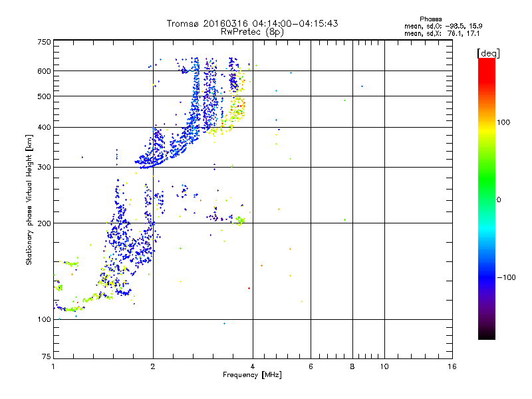Click the y-axis tick label '750'
Screen dimensions: 532x399
[44, 42]
